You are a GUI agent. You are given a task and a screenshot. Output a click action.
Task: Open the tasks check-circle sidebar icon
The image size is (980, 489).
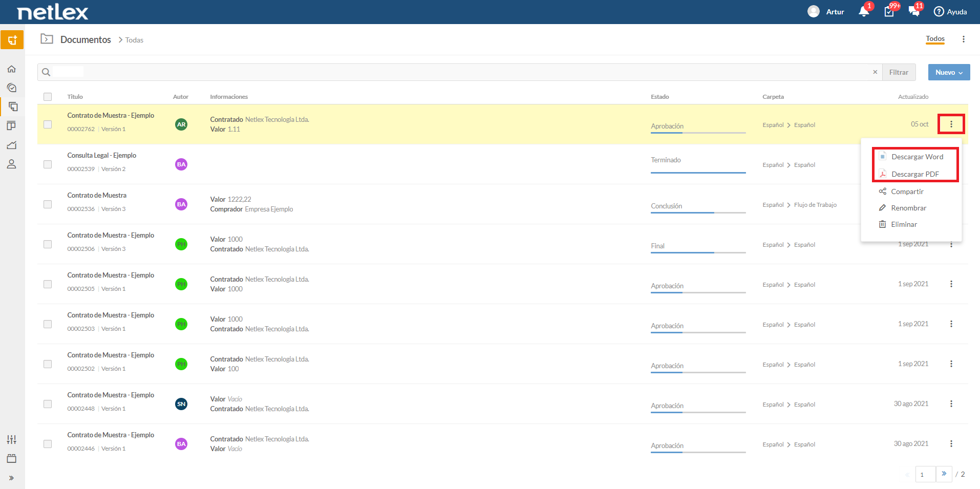[12, 88]
